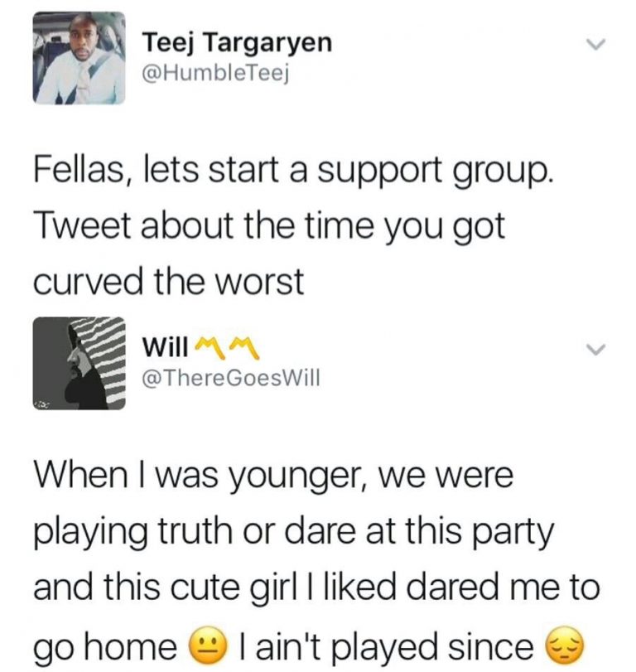This screenshot has width=636, height=672.
Task: Select the 'playing truth or dare at this party' line
Action: pos(294,534)
